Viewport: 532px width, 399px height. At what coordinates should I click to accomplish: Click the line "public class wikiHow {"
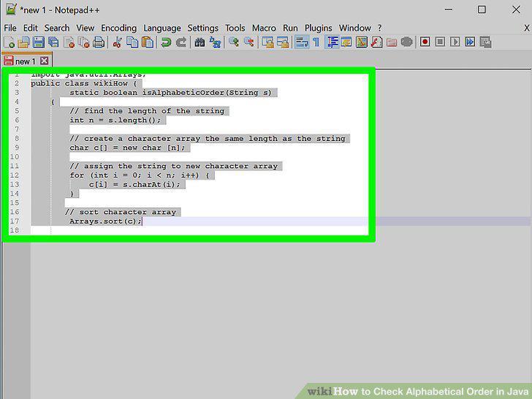tap(84, 83)
